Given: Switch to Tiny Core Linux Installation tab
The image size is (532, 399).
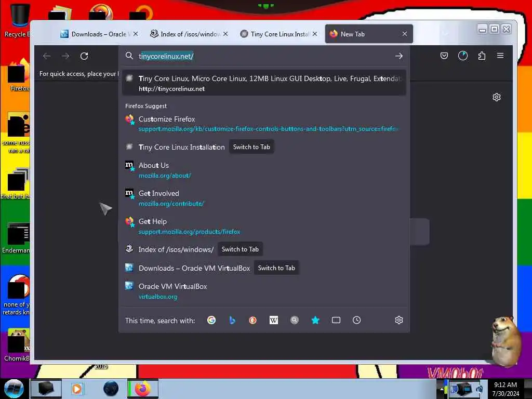Looking at the screenshot, I should (x=279, y=34).
